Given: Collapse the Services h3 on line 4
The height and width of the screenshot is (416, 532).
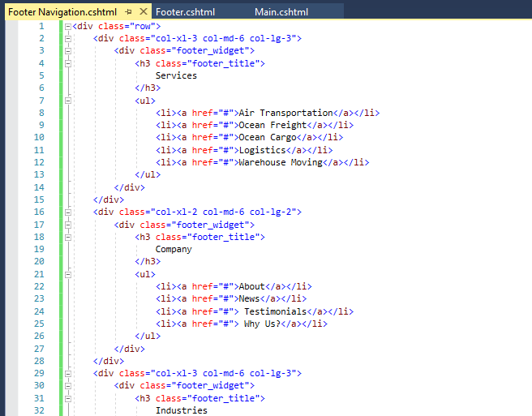Looking at the screenshot, I should (66, 63).
